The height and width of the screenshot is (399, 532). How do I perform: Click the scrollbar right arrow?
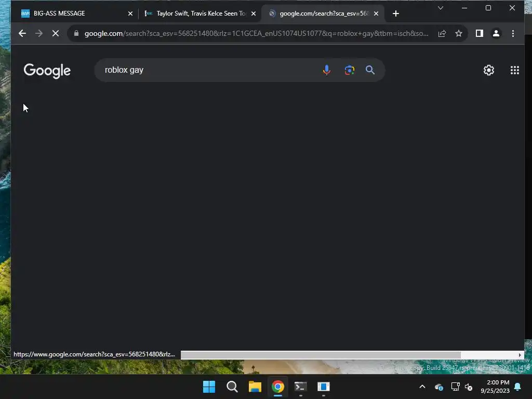pos(520,355)
